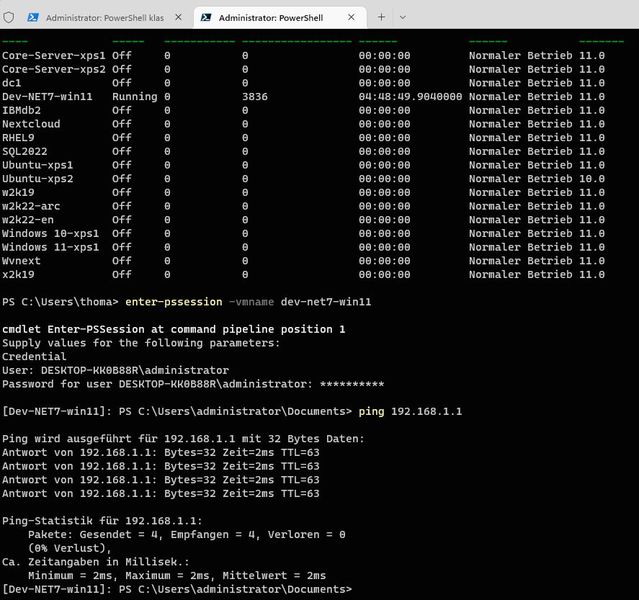
Task: Click VM name Windows 10-xps1
Action: tap(51, 234)
